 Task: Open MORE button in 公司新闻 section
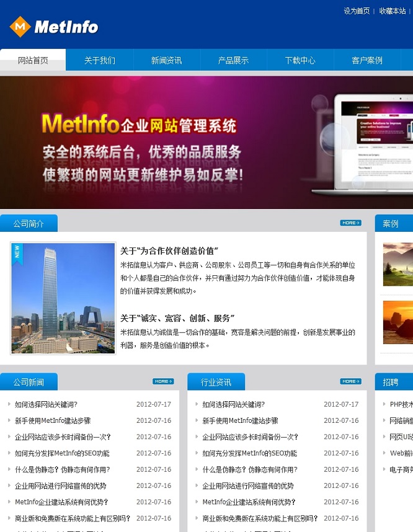163,381
